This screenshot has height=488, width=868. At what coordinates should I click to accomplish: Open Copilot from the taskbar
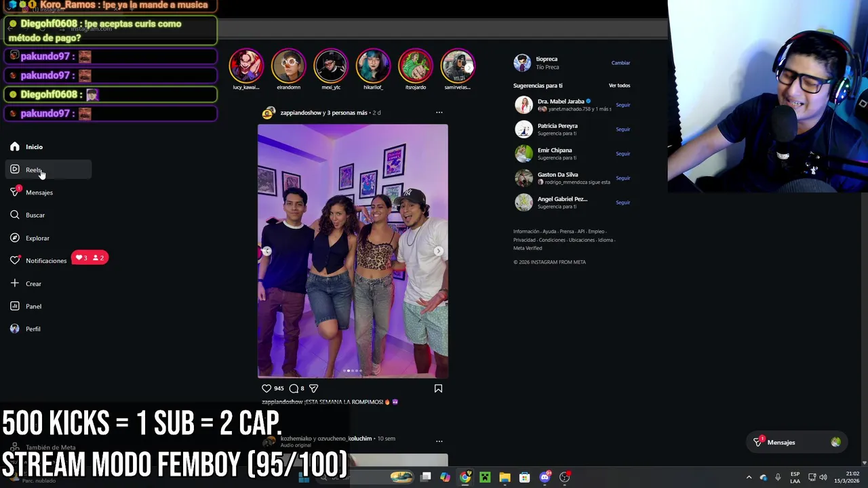coord(445,477)
